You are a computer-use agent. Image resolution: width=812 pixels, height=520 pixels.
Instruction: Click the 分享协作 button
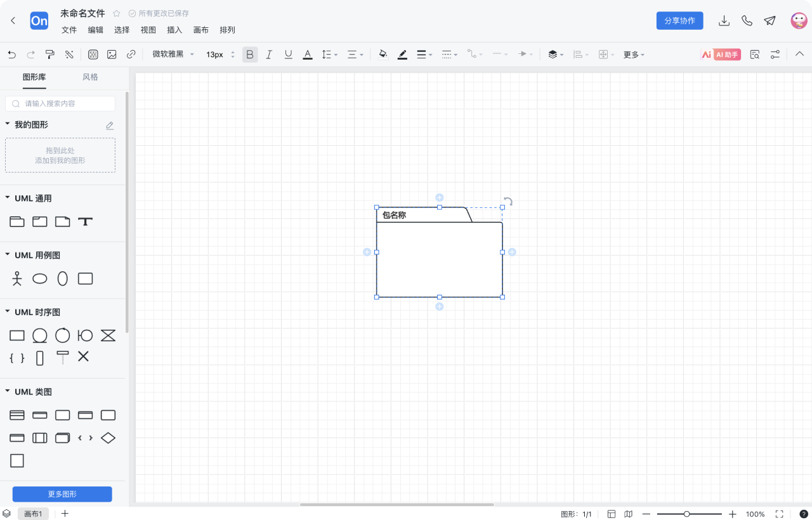coord(679,21)
